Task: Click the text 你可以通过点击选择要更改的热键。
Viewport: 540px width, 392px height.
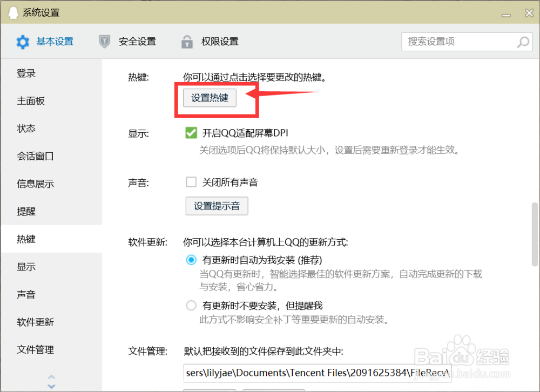Action: [254, 77]
